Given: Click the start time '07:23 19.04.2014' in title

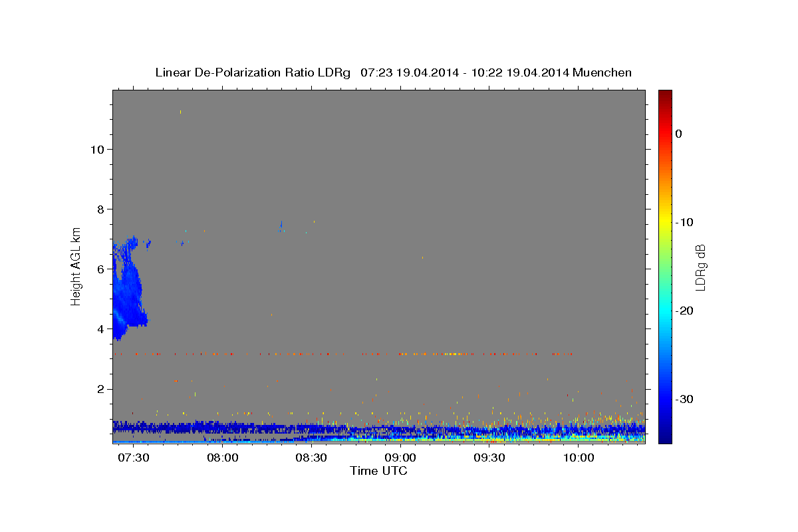Looking at the screenshot, I should point(408,72).
